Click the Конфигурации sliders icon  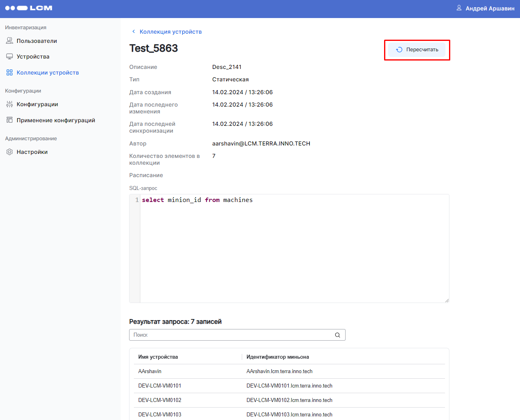10,104
